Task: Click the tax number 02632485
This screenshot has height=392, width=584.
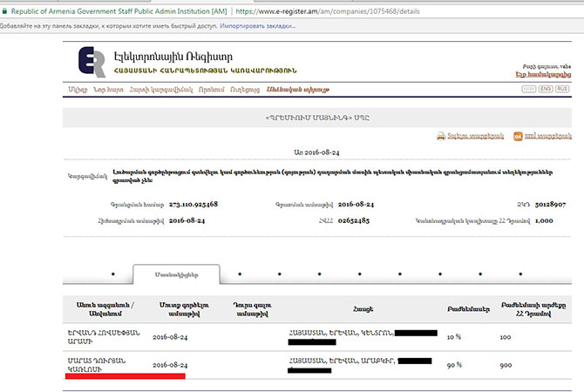Action: tap(354, 220)
